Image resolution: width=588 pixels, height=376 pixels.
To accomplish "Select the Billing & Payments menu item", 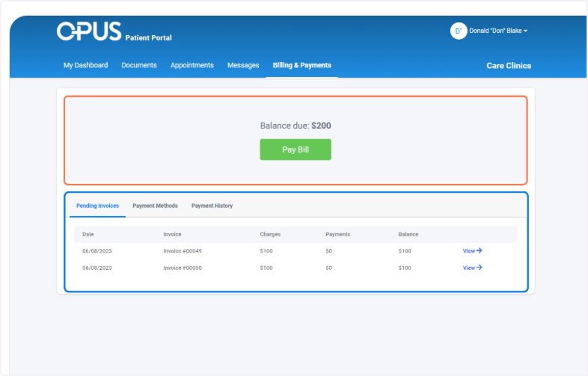I will click(302, 65).
